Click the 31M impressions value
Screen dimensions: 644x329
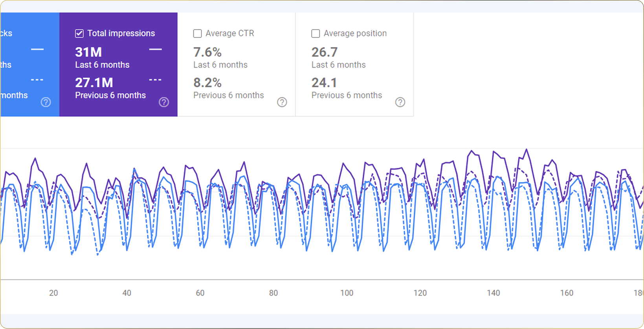click(x=88, y=52)
